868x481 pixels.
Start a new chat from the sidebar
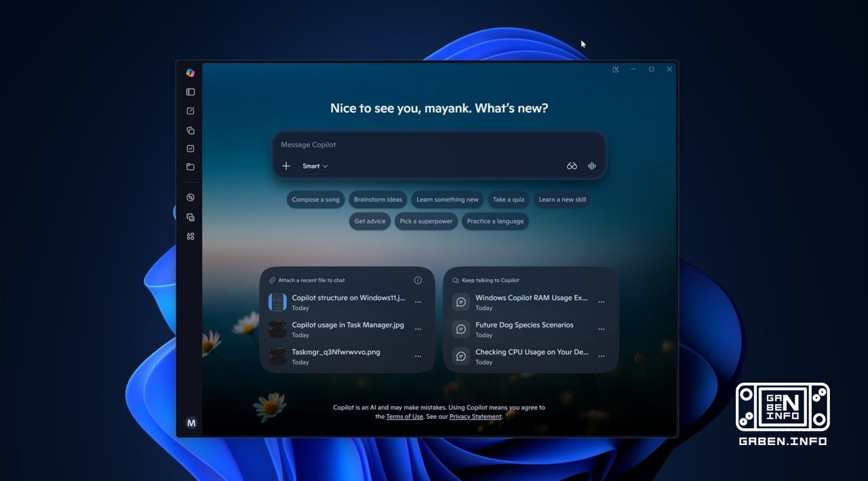click(191, 111)
